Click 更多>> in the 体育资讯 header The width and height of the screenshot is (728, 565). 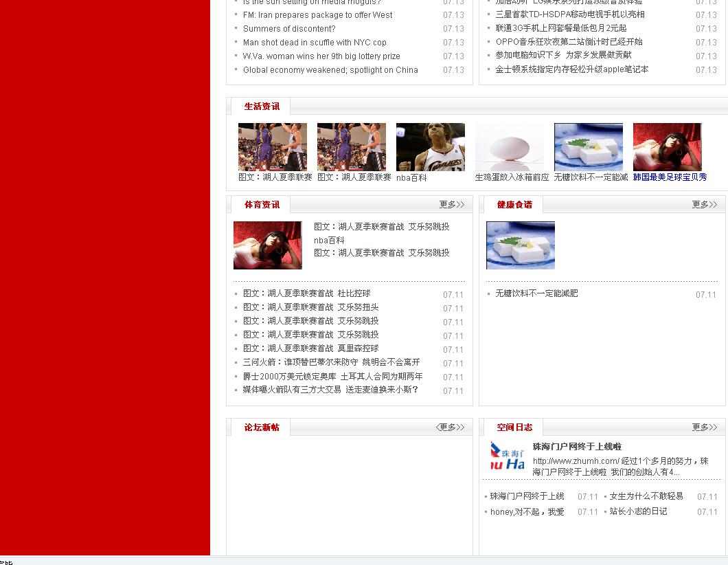pos(452,204)
